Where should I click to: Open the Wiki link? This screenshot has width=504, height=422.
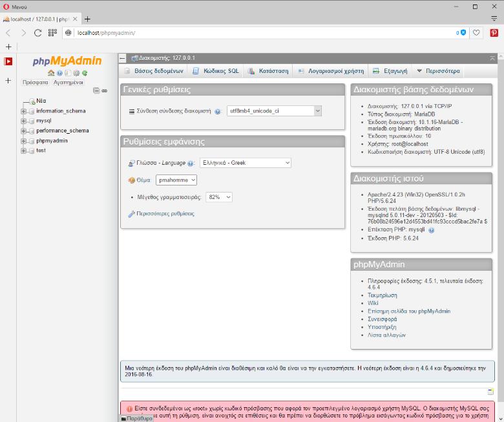click(373, 303)
